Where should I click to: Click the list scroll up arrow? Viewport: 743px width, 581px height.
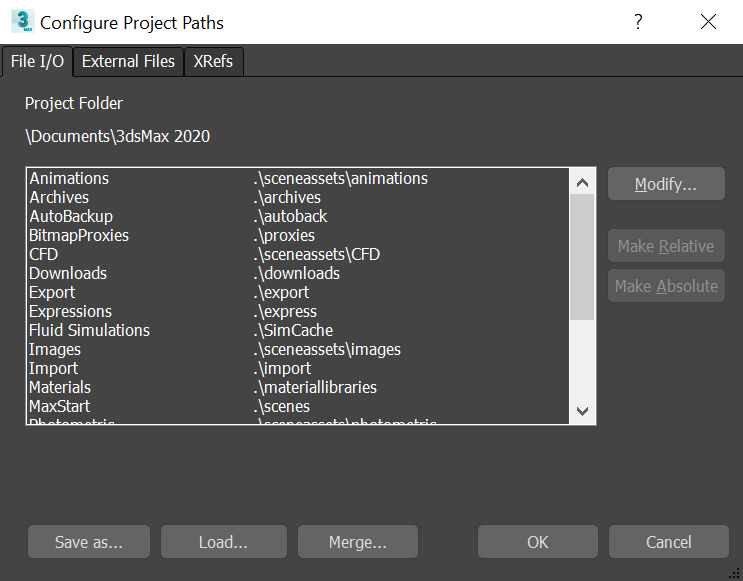pos(582,183)
